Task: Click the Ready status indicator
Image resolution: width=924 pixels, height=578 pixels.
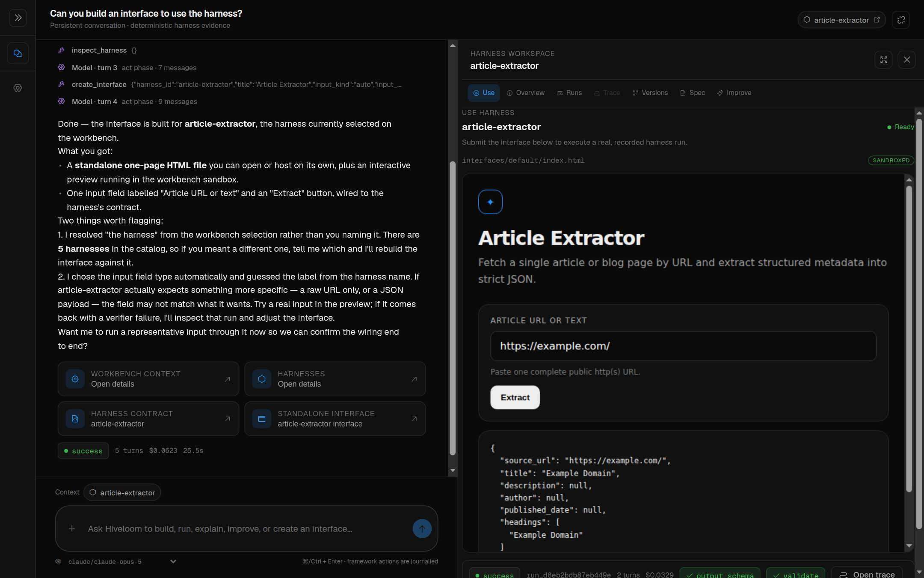Action: (x=900, y=127)
